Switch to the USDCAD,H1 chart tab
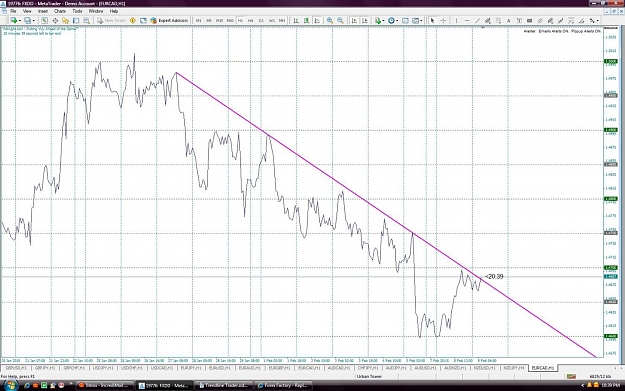625x391 pixels. pos(162,368)
